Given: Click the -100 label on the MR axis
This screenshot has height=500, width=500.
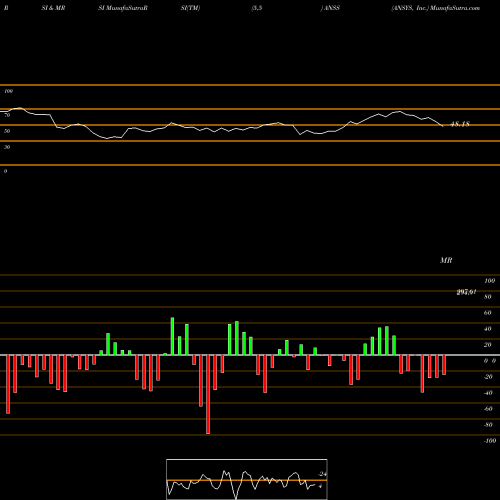Looking at the screenshot, I should point(490,441).
